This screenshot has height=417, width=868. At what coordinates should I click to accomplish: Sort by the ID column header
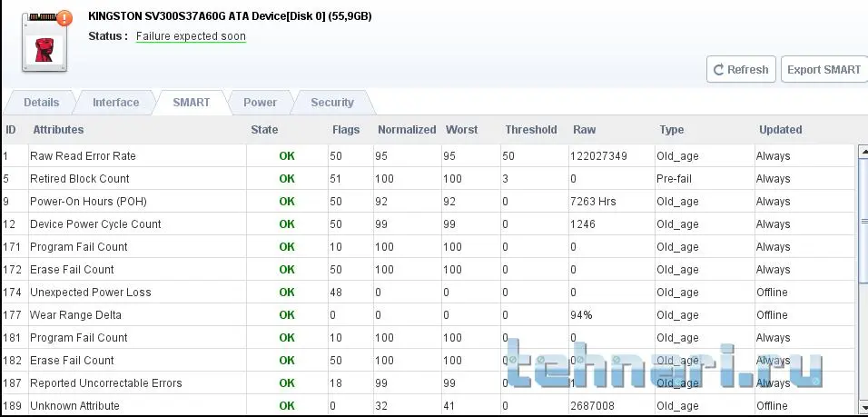pyautogui.click(x=11, y=130)
